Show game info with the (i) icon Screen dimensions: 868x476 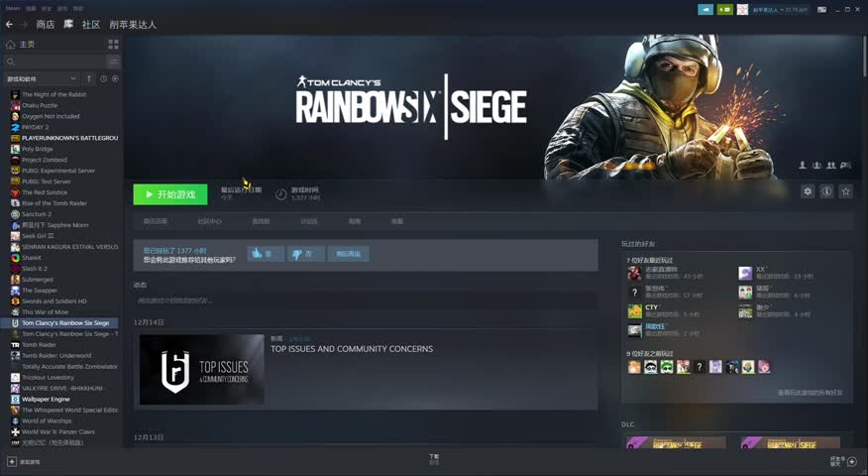826,191
